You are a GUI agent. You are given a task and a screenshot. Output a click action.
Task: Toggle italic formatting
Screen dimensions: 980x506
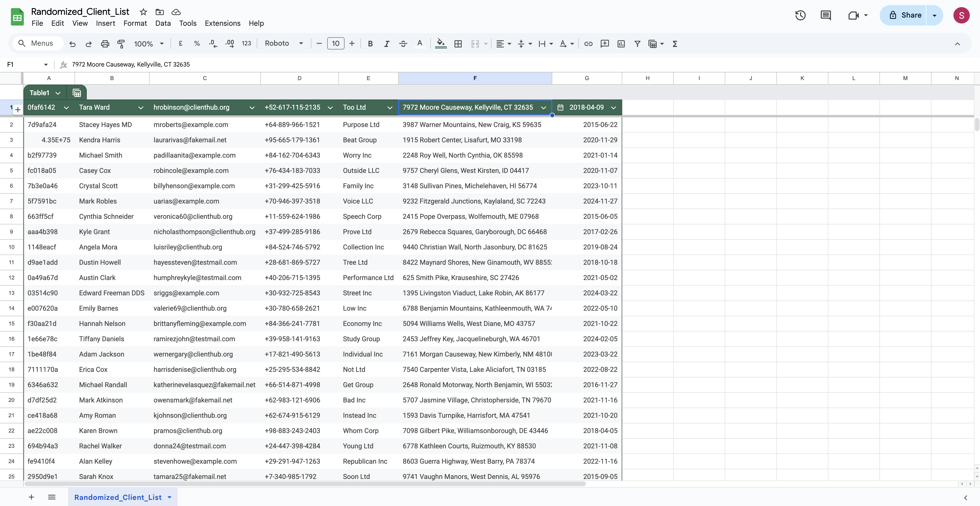[x=386, y=43]
